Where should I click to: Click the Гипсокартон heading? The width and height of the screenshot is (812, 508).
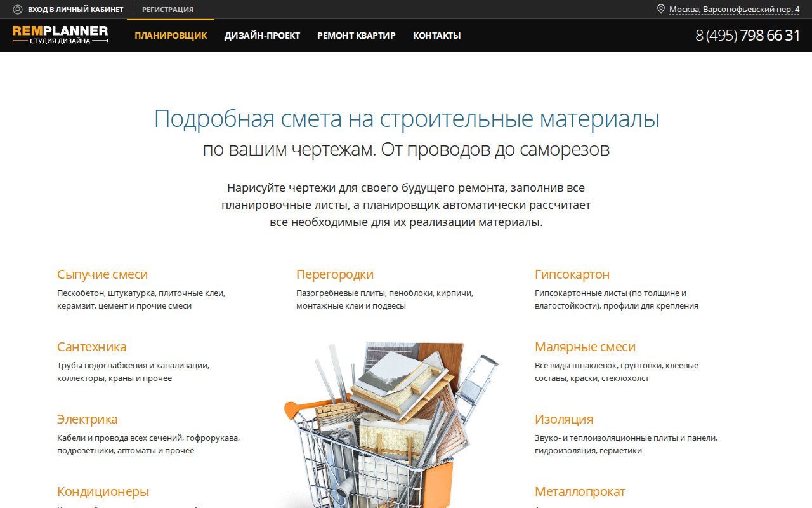[572, 274]
